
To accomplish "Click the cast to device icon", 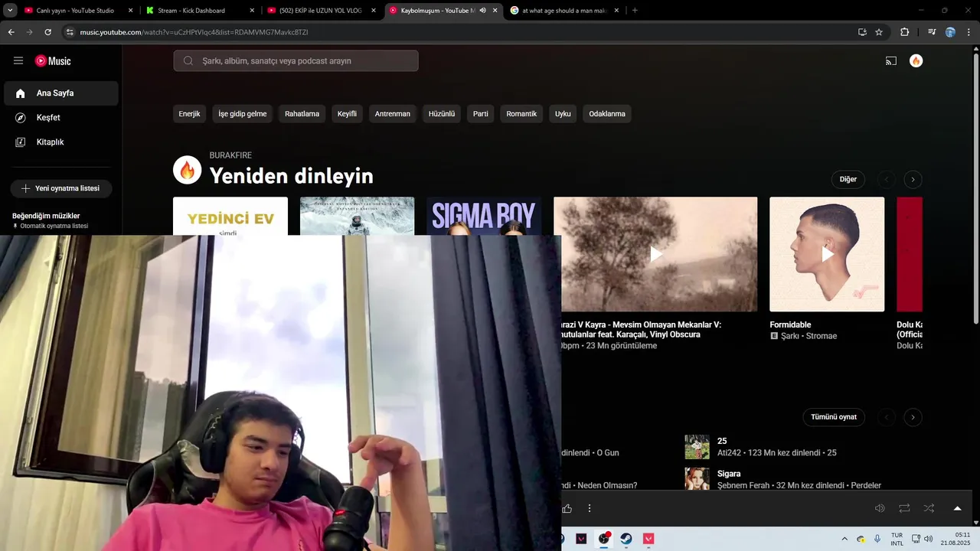I will pos(891,60).
